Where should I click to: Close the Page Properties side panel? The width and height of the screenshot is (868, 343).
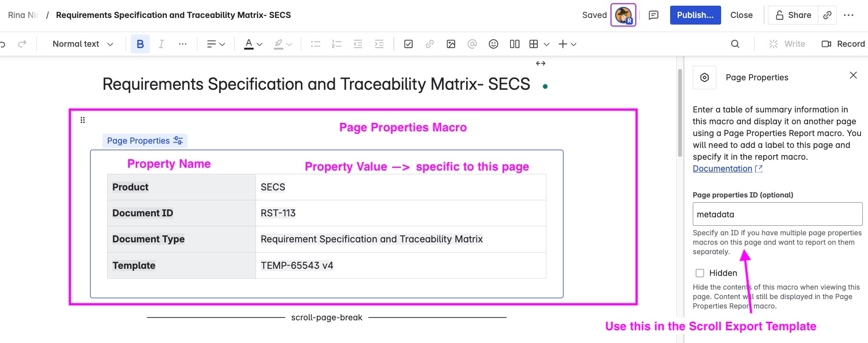pyautogui.click(x=853, y=75)
